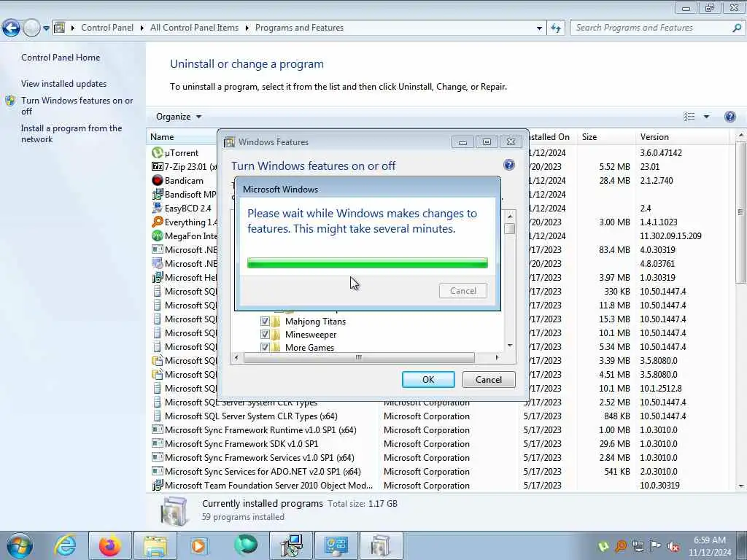Toggle the Mahjong Titans checkbox

click(265, 322)
